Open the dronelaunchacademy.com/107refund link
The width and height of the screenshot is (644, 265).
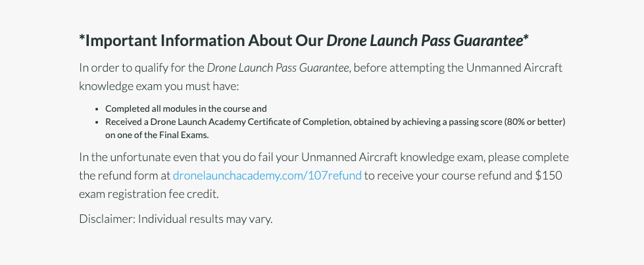click(267, 176)
